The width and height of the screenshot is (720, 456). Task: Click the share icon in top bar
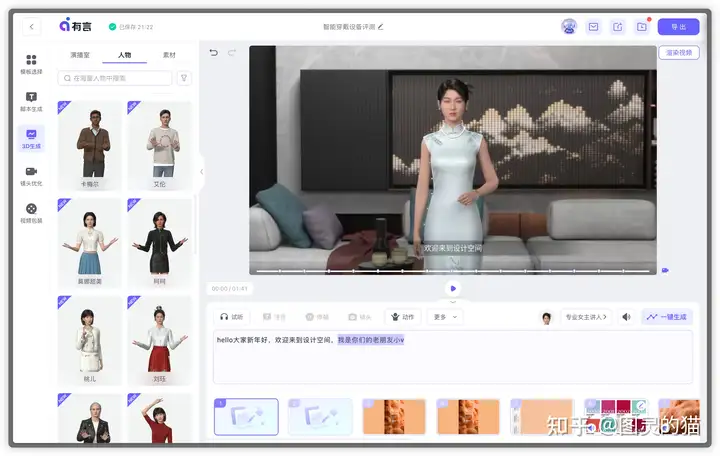pyautogui.click(x=618, y=27)
